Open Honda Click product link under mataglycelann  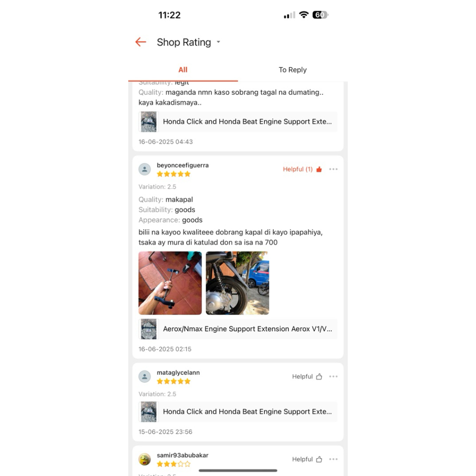238,412
